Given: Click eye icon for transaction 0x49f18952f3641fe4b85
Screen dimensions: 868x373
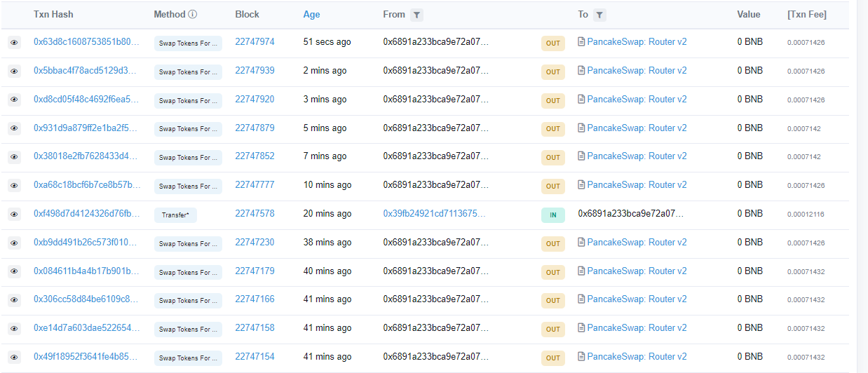Looking at the screenshot, I should click(14, 358).
